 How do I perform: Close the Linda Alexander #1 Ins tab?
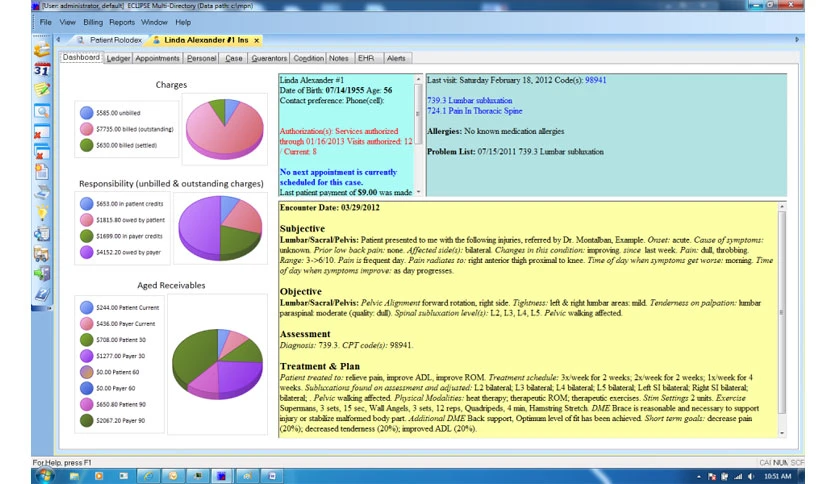click(x=256, y=40)
